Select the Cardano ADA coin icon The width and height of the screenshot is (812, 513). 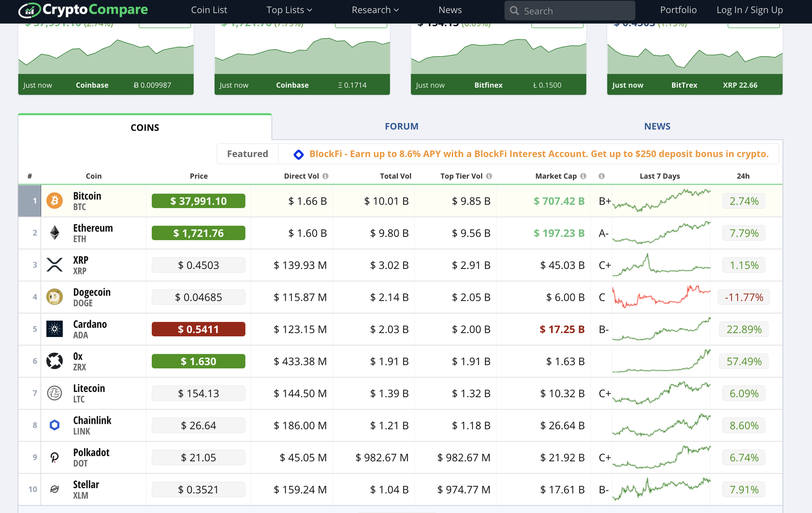click(55, 329)
